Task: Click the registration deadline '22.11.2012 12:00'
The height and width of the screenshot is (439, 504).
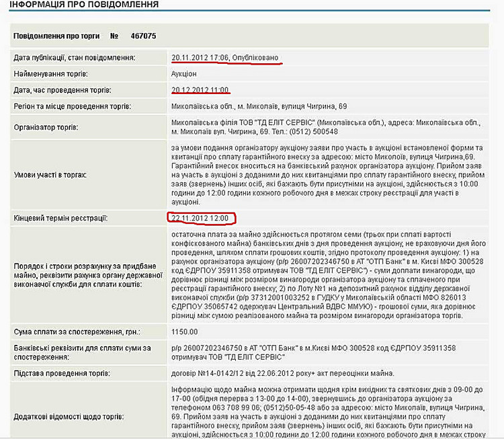Action: (201, 218)
